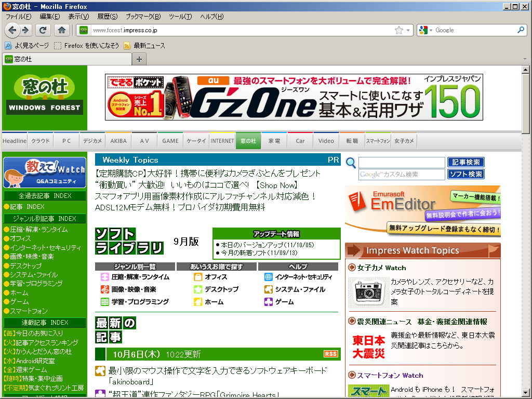The image size is (532, 399).
Task: Switch to the Headline site tab
Action: 14,141
